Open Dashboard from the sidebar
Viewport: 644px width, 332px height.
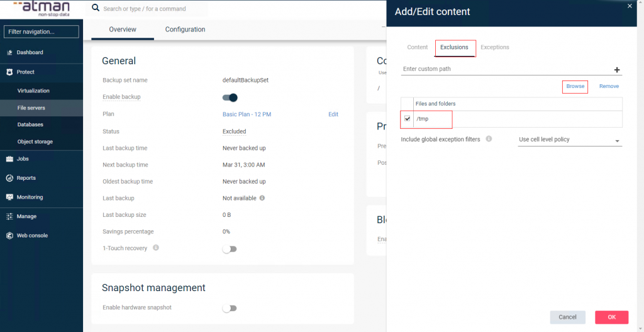30,52
